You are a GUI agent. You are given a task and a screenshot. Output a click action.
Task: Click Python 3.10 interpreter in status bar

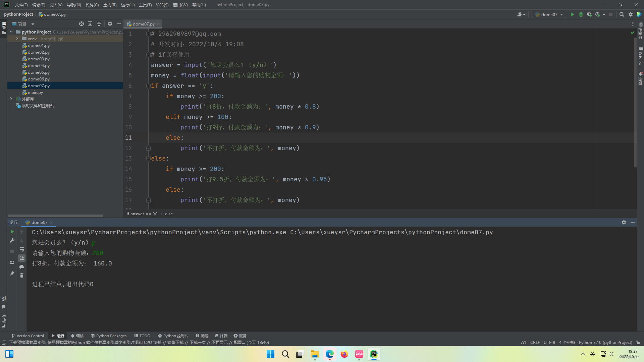(605, 342)
